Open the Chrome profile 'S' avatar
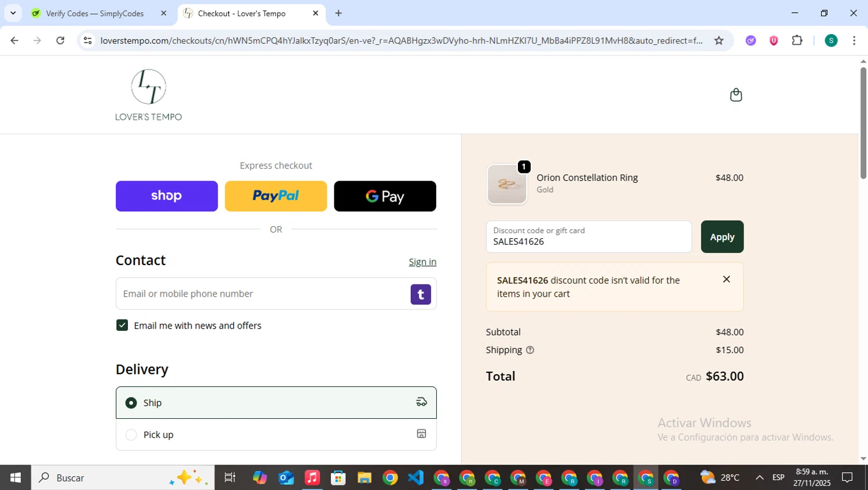The width and height of the screenshot is (868, 490). [x=831, y=40]
